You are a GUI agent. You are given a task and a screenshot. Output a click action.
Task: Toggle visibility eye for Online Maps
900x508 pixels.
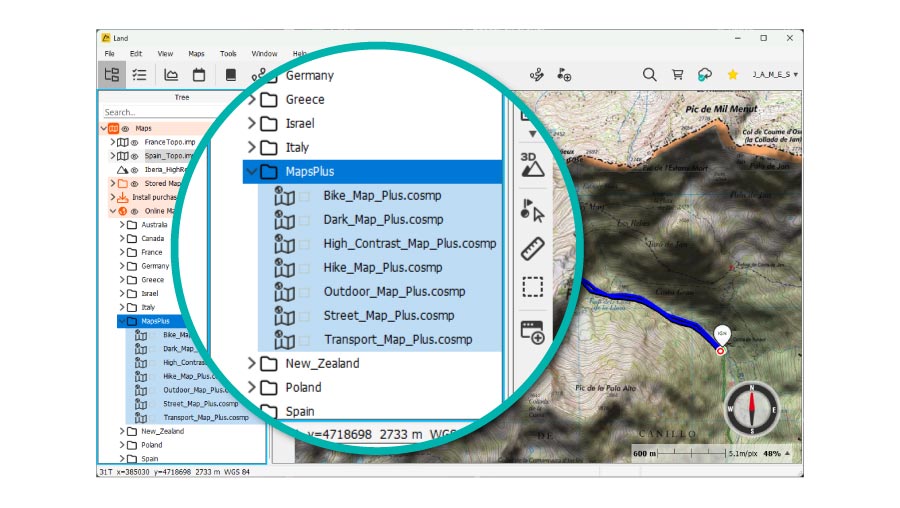tap(134, 211)
